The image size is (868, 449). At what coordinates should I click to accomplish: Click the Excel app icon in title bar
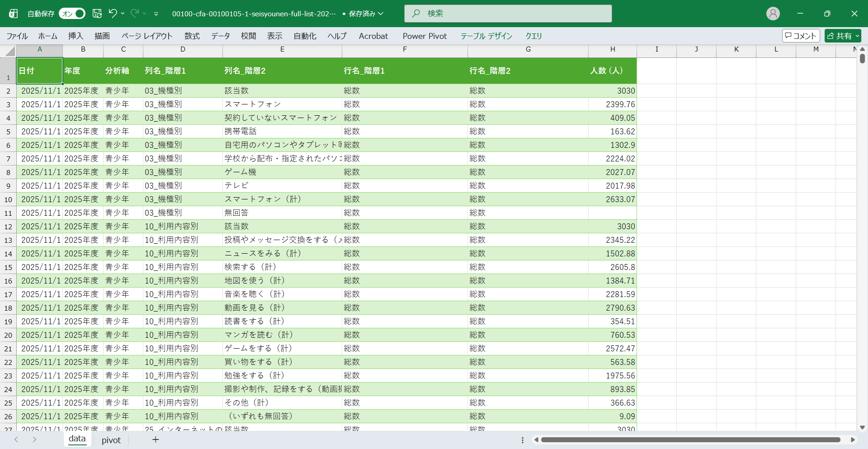coord(14,14)
